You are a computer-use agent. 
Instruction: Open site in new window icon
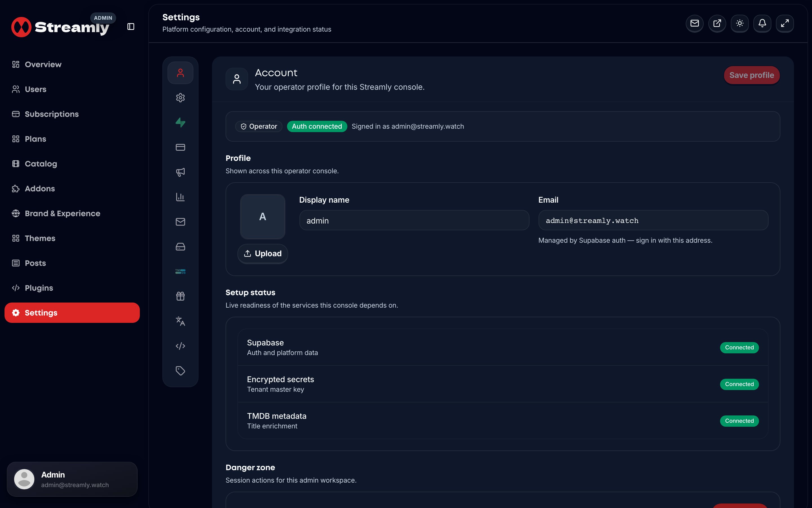(717, 23)
